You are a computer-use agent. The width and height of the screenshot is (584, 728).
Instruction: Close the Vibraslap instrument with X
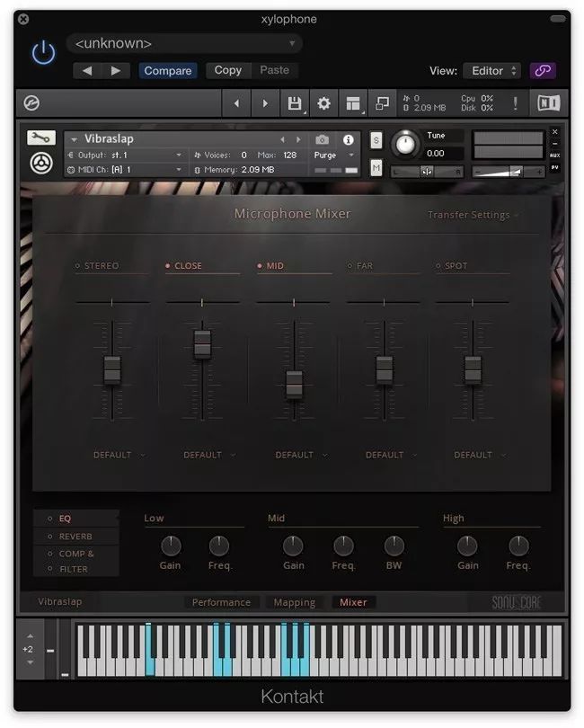click(554, 132)
